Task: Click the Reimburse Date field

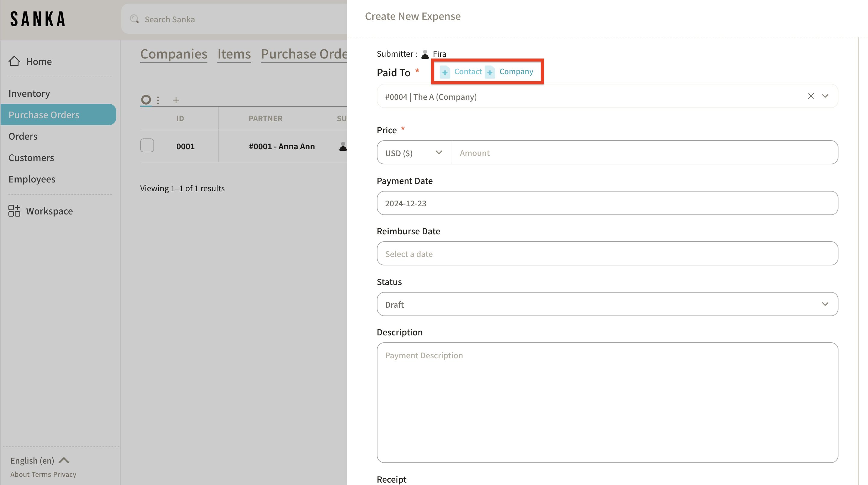Action: click(607, 253)
